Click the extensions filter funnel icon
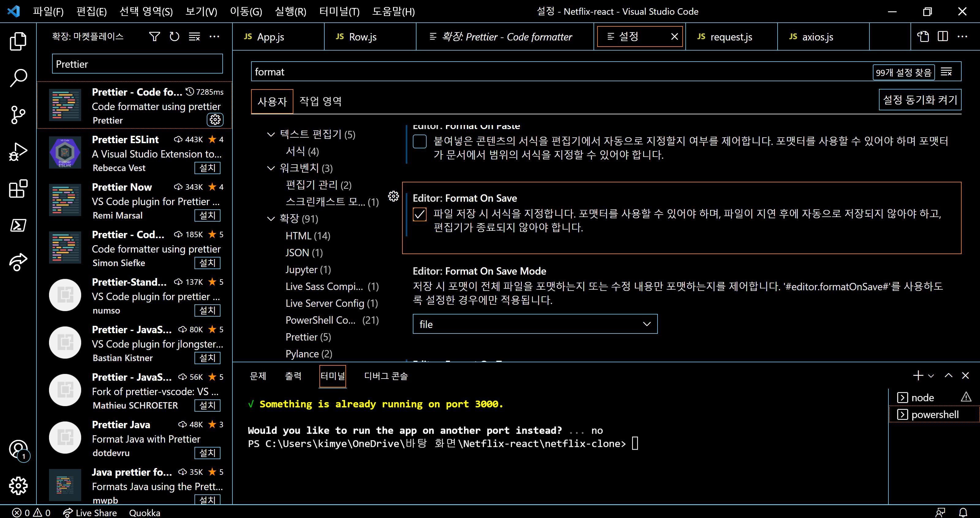This screenshot has height=518, width=980. pos(154,36)
